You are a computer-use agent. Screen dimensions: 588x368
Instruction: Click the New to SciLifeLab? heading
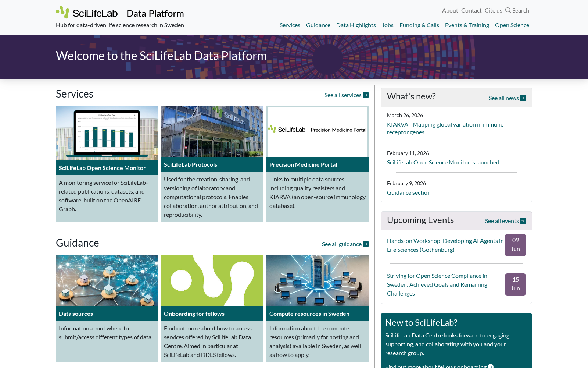tap(421, 323)
